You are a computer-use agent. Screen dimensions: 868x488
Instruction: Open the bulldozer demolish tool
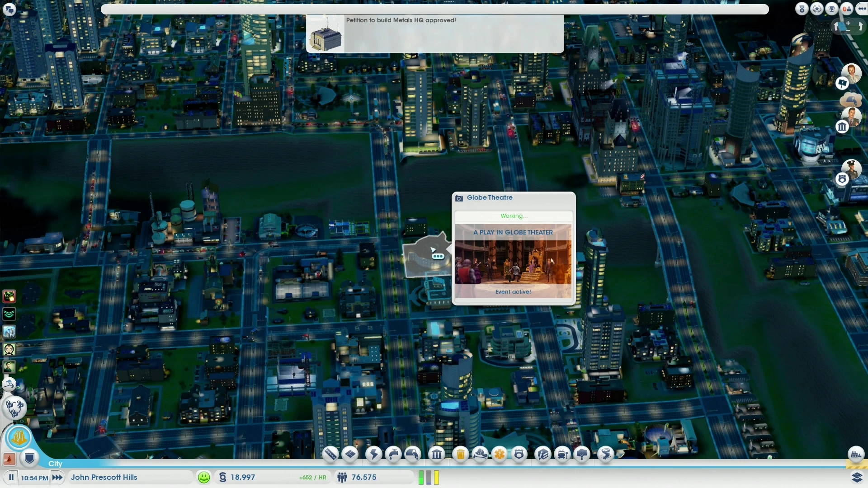(x=856, y=454)
